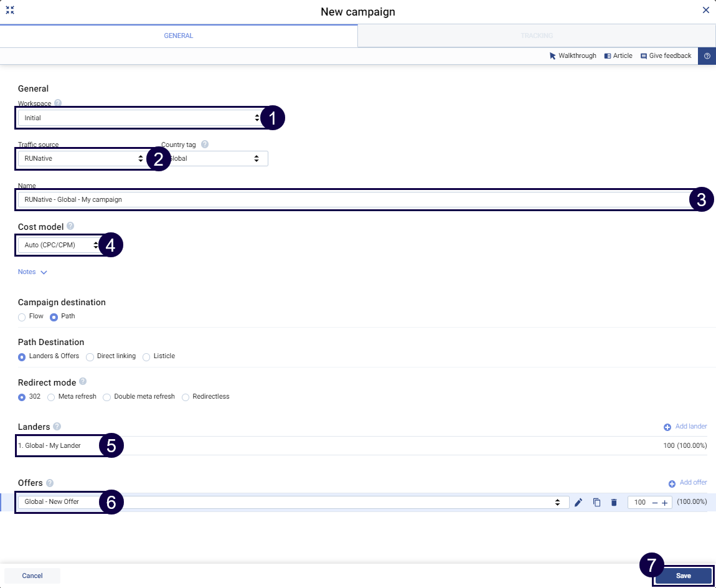
Task: Delete the offer with the trash icon
Action: [x=614, y=503]
